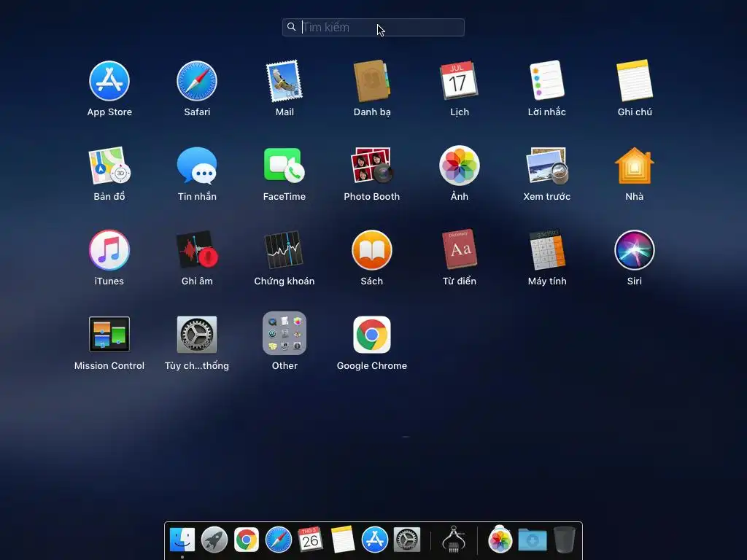Open the Downloads folder in the Dock
This screenshot has width=747, height=560.
[532, 540]
